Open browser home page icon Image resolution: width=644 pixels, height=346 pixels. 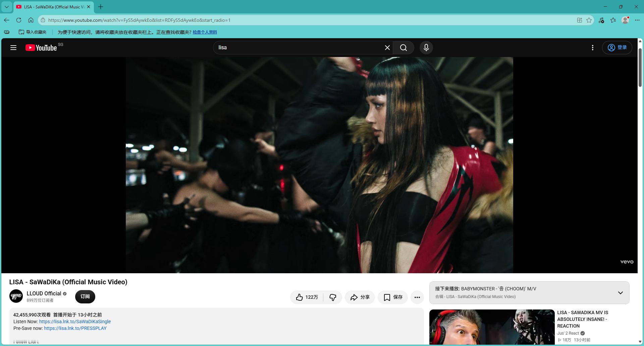31,20
